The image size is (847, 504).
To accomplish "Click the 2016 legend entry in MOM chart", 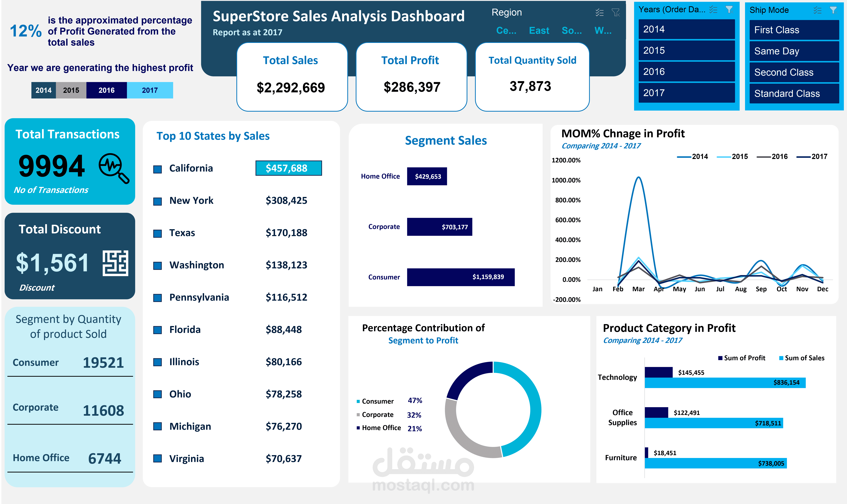I will (x=772, y=157).
